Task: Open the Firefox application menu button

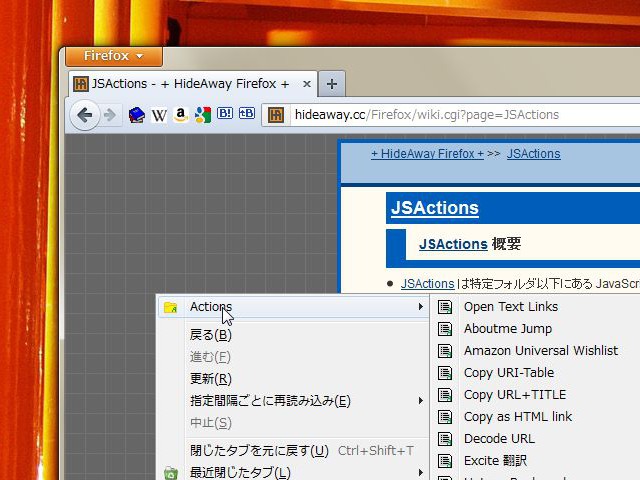Action: tap(113, 56)
